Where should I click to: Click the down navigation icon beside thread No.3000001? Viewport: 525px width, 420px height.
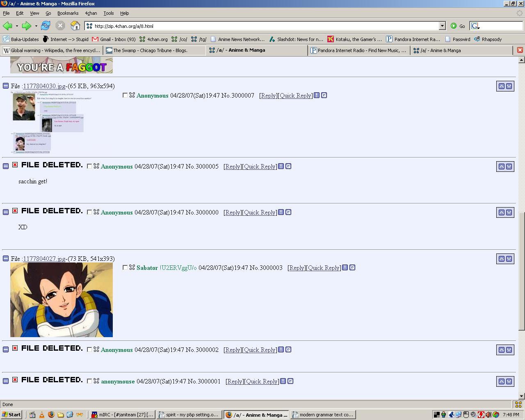509,381
